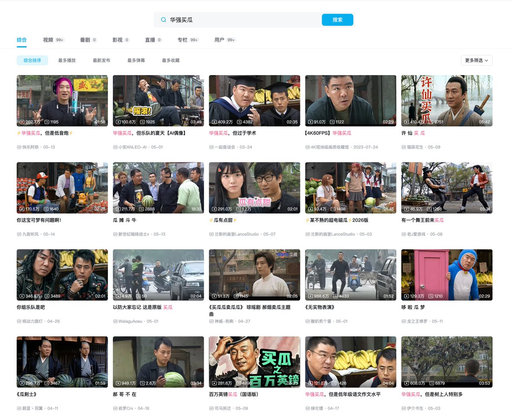Click the search magnifier icon
The height and width of the screenshot is (420, 512).
(x=163, y=20)
